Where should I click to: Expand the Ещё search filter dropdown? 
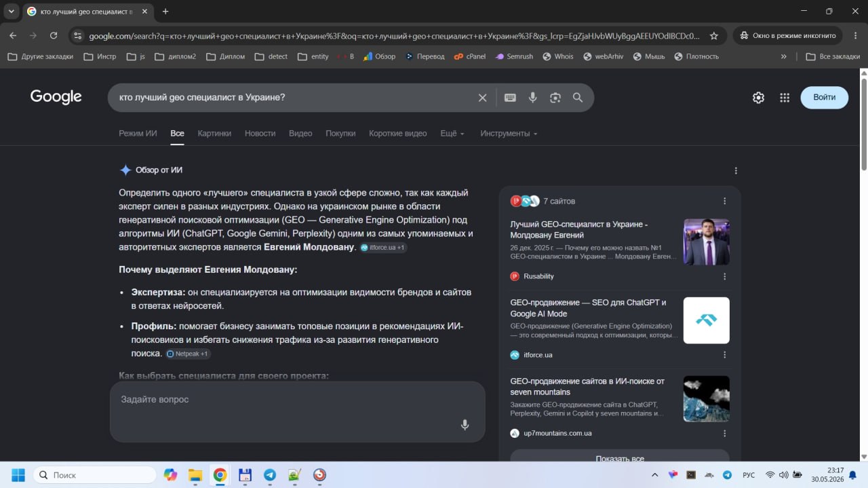tap(452, 134)
